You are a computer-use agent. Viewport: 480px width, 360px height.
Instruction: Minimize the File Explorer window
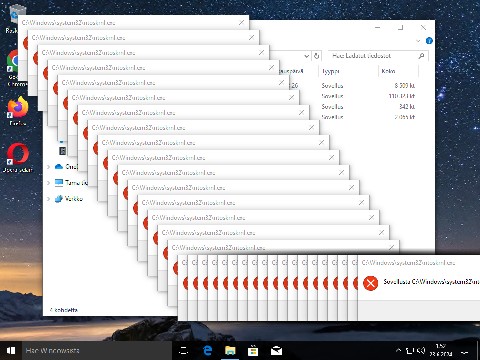(x=378, y=28)
